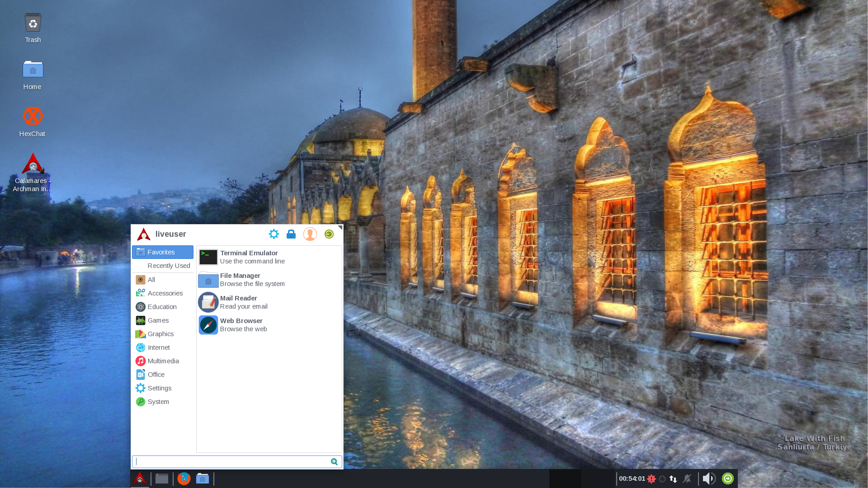Open the Education category
Image resolution: width=868 pixels, height=488 pixels.
[163, 307]
